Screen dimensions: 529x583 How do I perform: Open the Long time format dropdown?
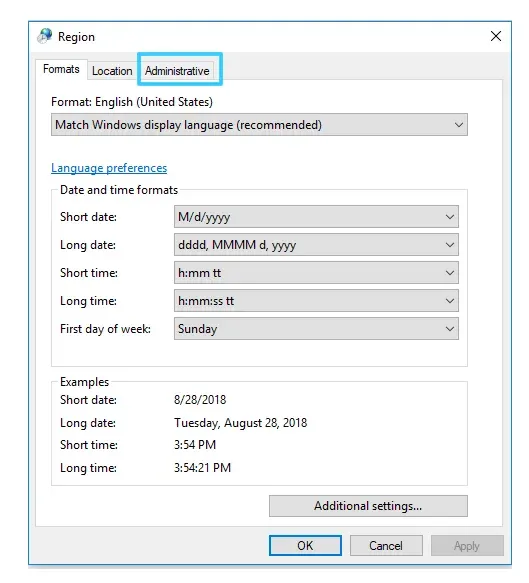(316, 300)
